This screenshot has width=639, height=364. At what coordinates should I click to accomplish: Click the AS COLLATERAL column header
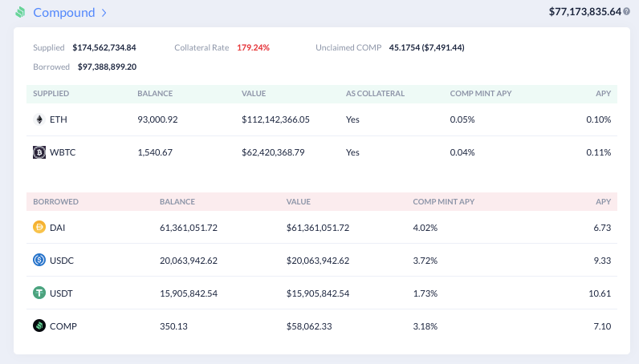tap(375, 94)
